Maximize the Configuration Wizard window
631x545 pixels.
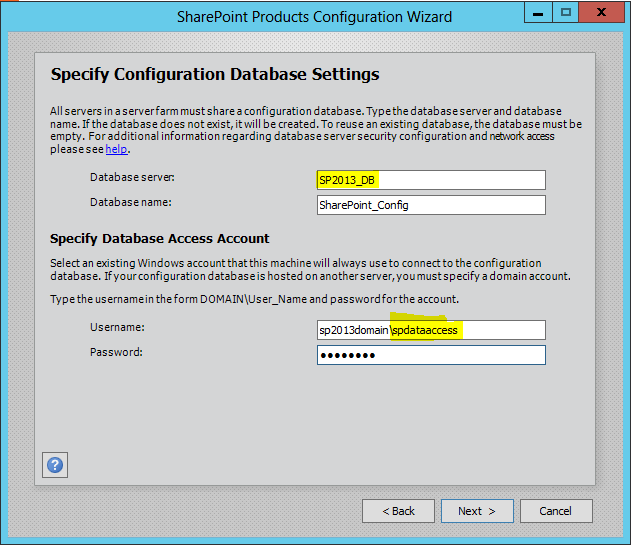565,12
